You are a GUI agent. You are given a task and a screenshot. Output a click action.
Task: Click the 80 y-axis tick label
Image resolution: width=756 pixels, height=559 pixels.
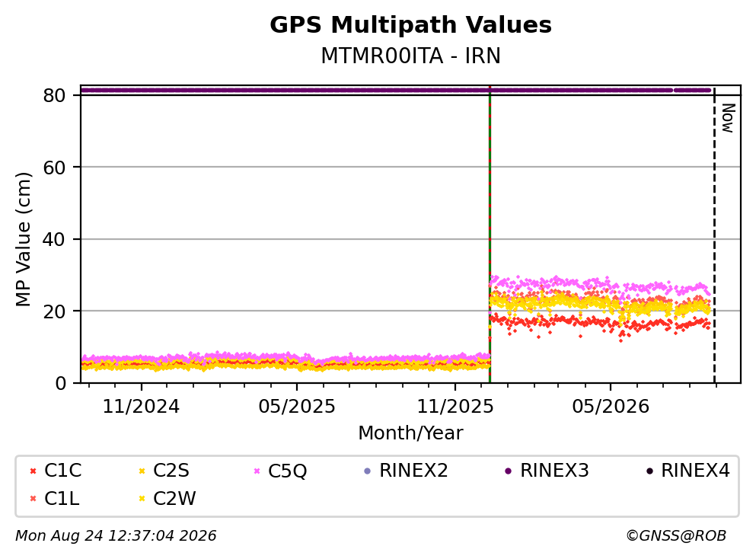coord(54,95)
